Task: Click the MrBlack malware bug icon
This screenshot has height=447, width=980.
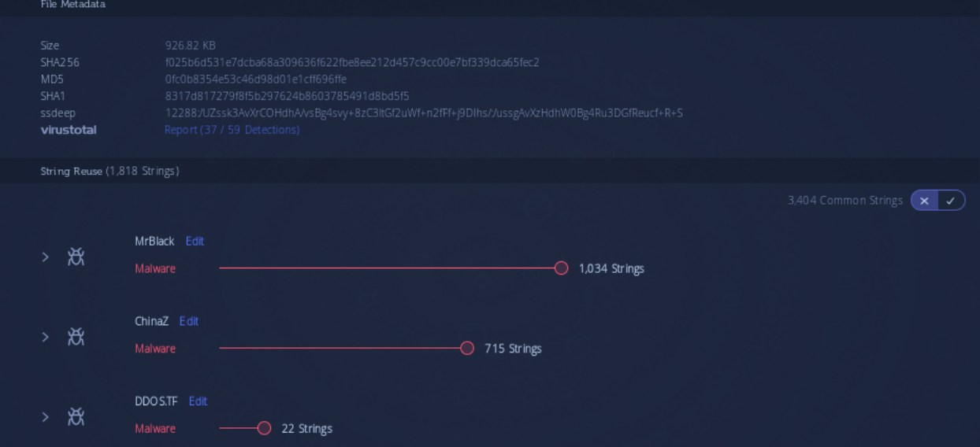Action: pyautogui.click(x=76, y=257)
